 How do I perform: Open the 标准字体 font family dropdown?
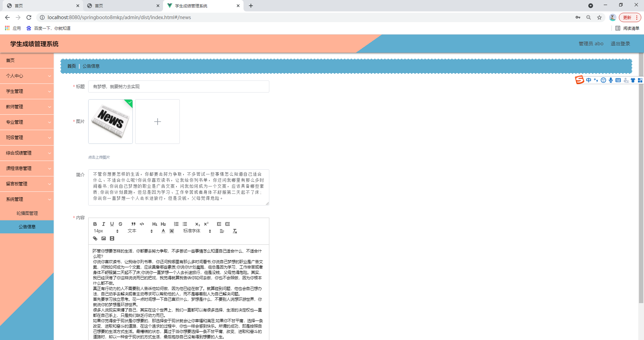197,231
